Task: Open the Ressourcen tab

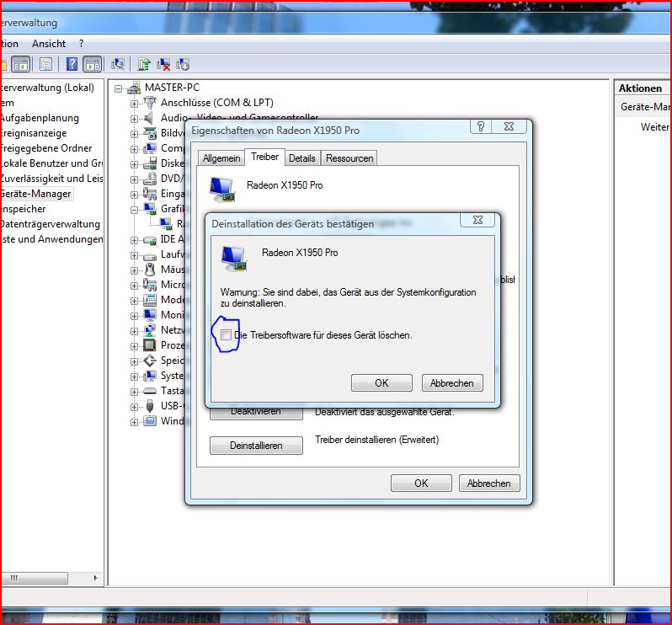Action: tap(349, 158)
